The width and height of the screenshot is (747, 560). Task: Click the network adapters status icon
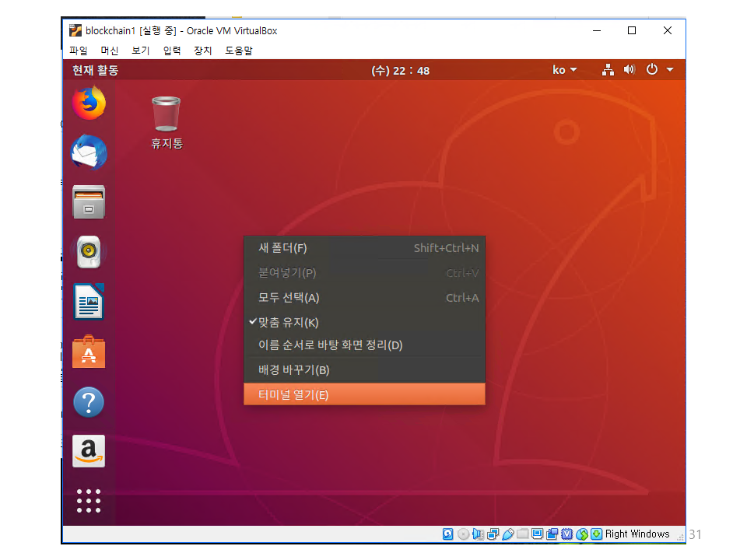click(493, 534)
